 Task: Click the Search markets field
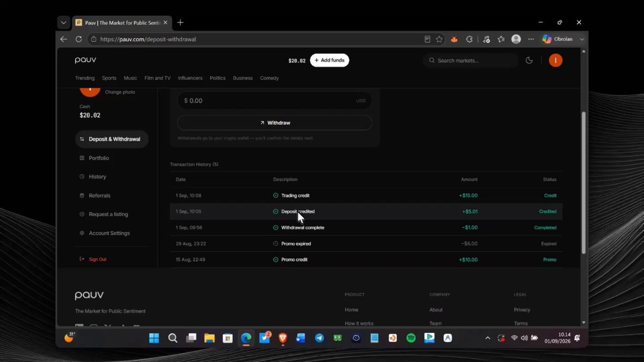[471, 61]
